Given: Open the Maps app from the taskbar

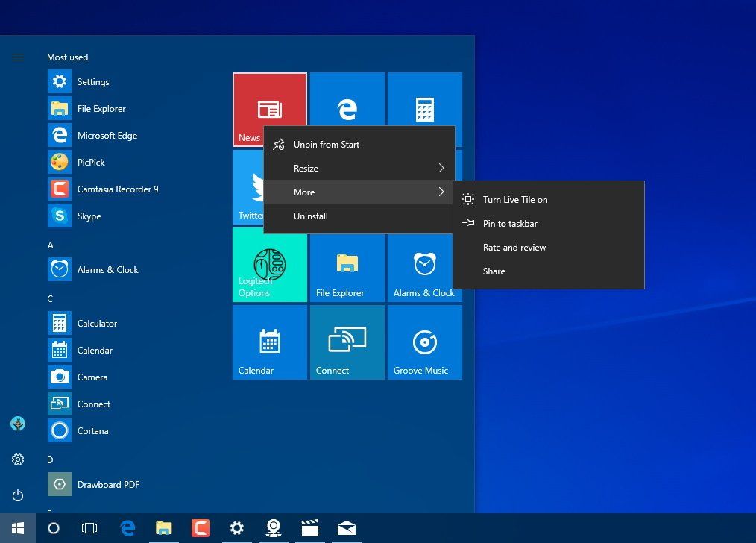Looking at the screenshot, I should point(273,528).
